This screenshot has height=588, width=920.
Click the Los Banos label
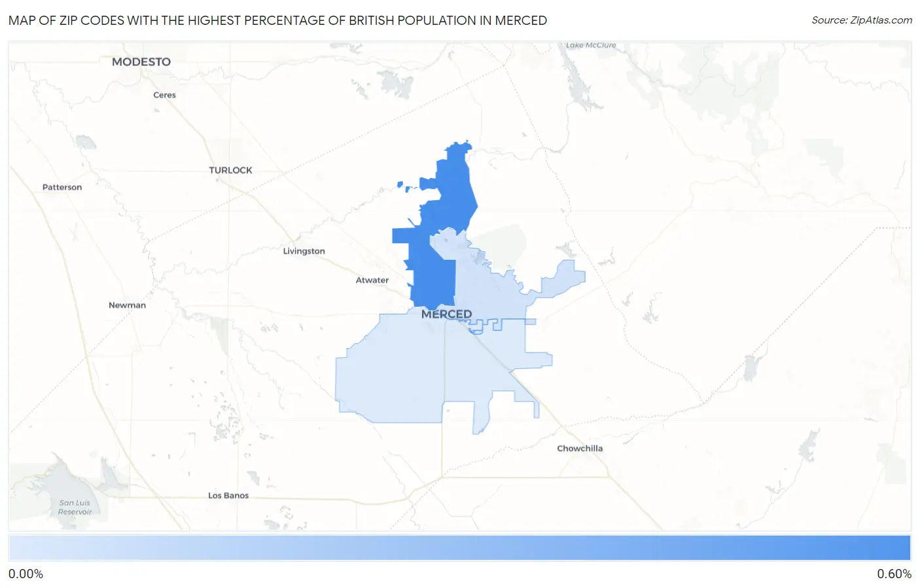[228, 495]
